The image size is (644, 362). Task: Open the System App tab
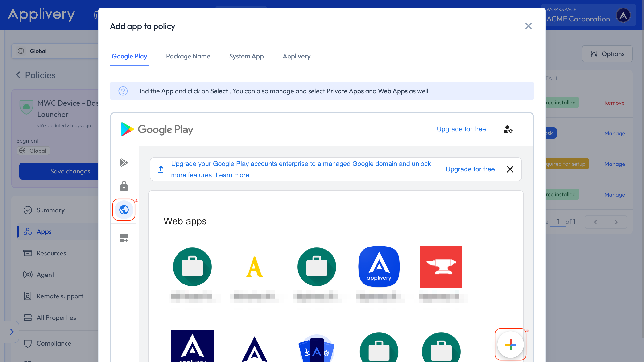point(246,56)
